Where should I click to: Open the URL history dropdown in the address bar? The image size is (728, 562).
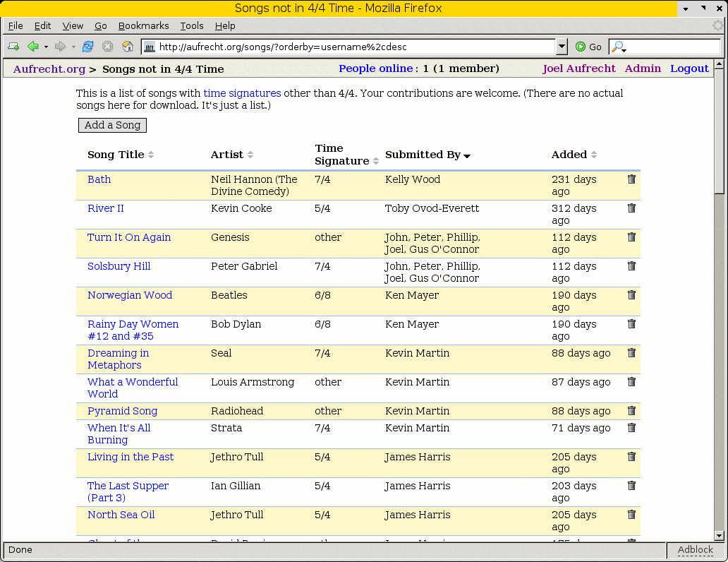(562, 47)
